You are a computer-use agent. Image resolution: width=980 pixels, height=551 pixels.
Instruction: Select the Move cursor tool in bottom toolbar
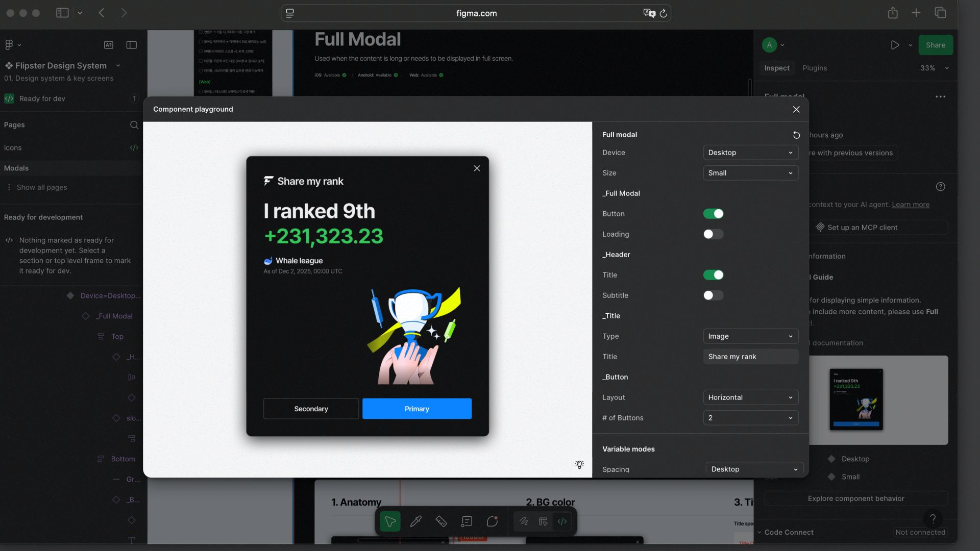390,521
